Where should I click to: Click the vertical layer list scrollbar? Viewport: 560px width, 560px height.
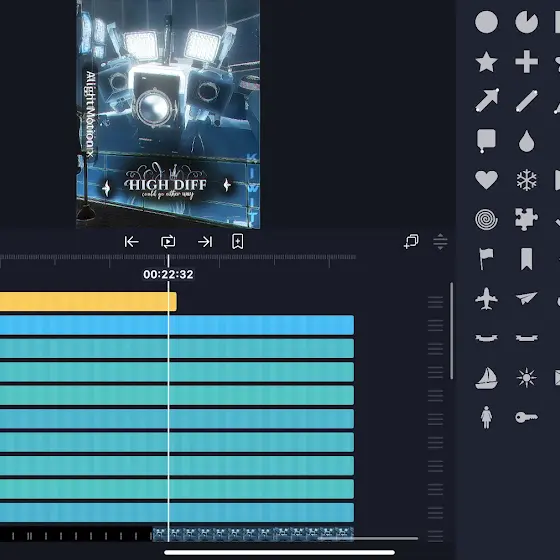[452, 331]
